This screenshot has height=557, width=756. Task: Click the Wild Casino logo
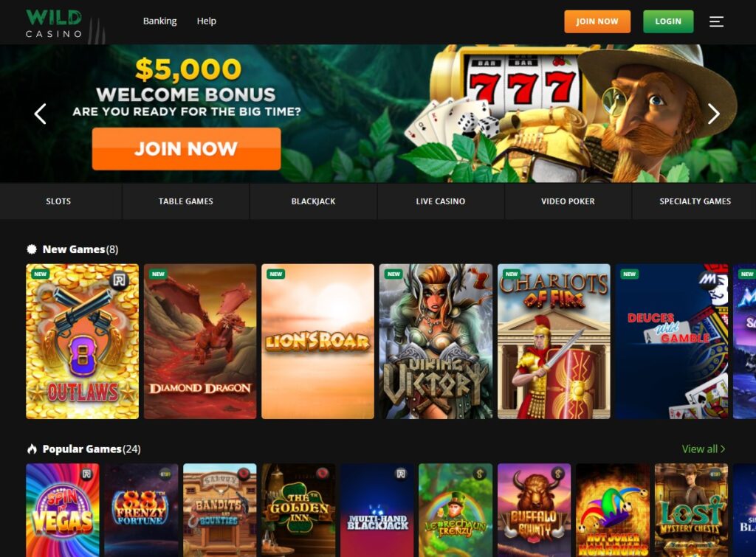click(x=54, y=23)
